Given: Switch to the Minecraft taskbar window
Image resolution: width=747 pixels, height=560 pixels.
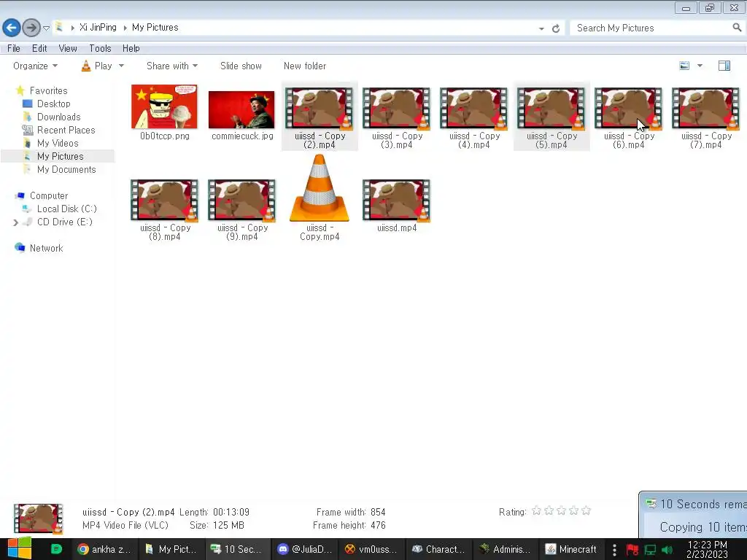Looking at the screenshot, I should [572, 550].
